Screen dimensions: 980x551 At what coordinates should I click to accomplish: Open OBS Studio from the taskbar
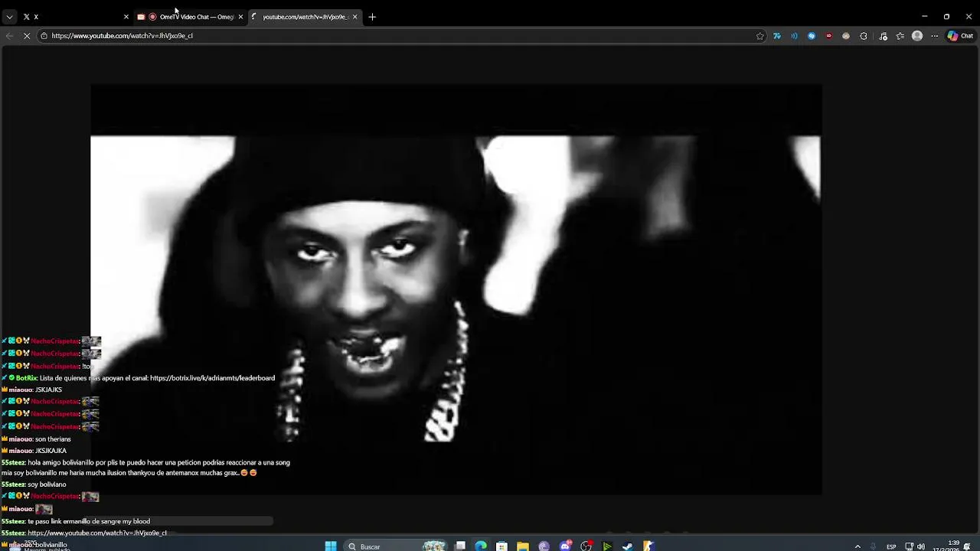[x=586, y=546]
